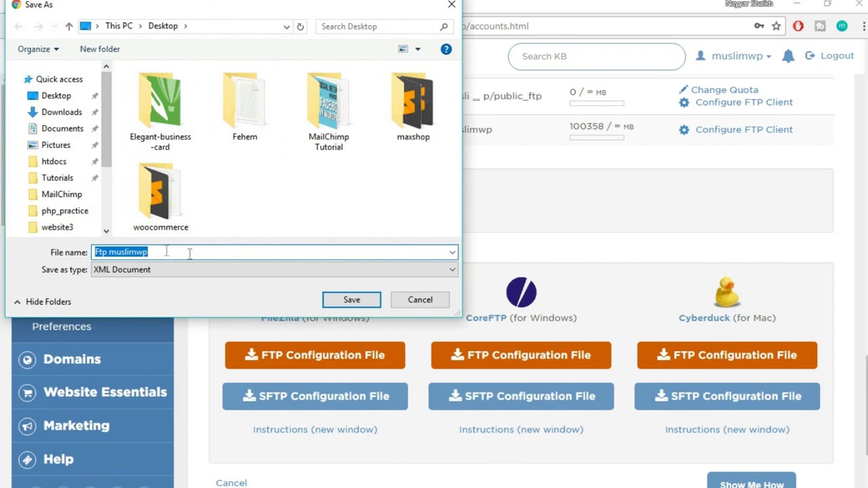Screen dimensions: 868x488
Task: Click New folder in the dialog toolbar
Action: pos(100,49)
